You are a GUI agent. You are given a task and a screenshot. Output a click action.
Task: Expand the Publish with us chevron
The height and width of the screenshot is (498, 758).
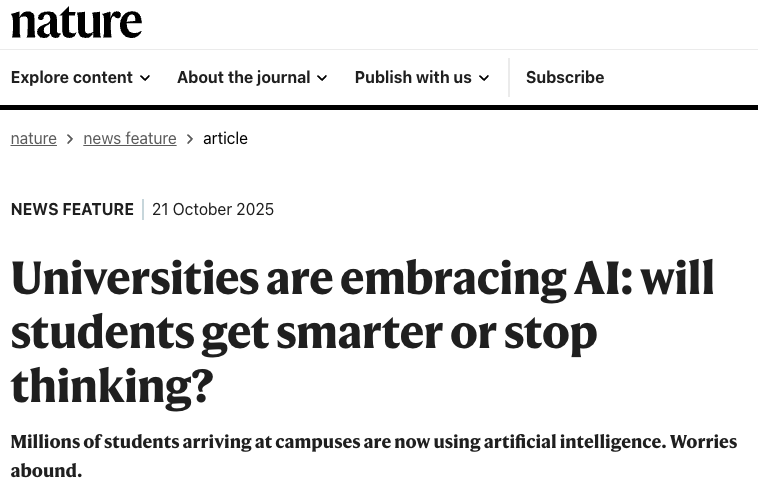click(484, 78)
